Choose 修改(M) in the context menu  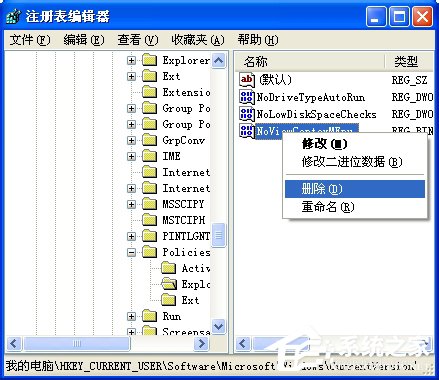355,144
